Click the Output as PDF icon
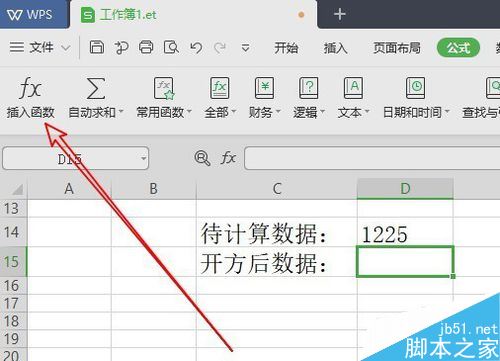Screen dimensions: 500x361 (121, 48)
